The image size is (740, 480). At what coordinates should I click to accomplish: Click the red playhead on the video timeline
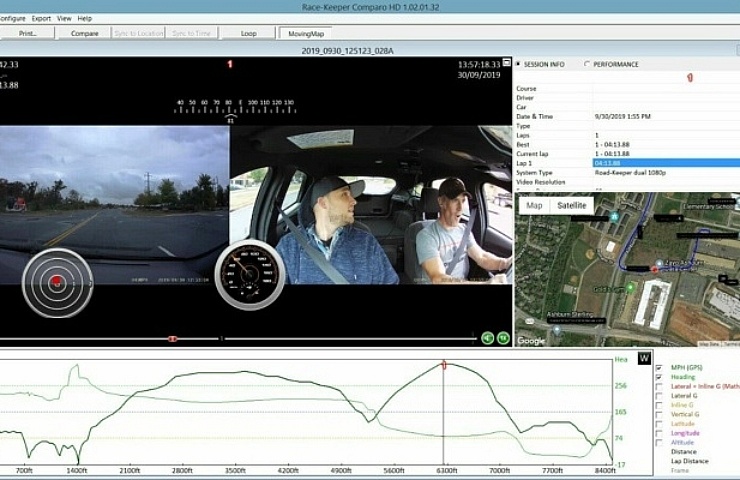pos(173,338)
